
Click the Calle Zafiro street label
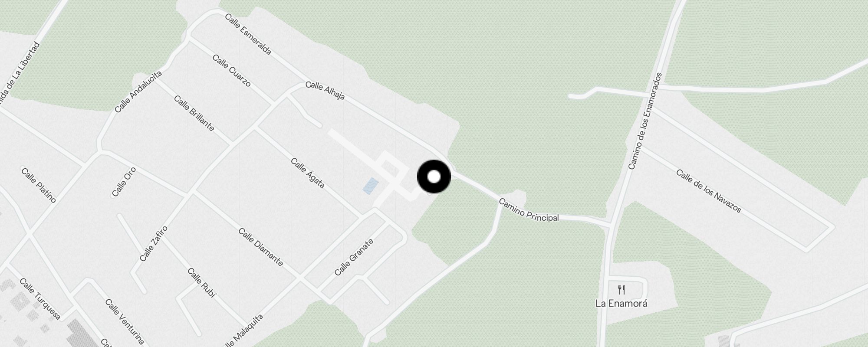click(154, 244)
